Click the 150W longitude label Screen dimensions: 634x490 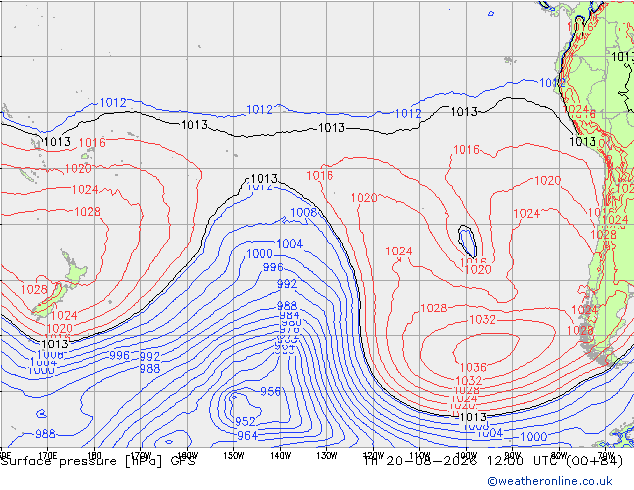click(234, 455)
